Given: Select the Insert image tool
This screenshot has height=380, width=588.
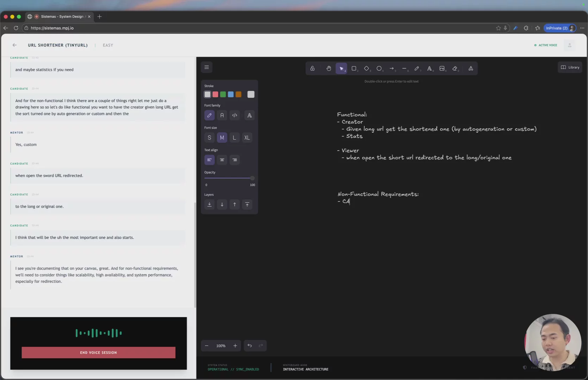Looking at the screenshot, I should (442, 69).
